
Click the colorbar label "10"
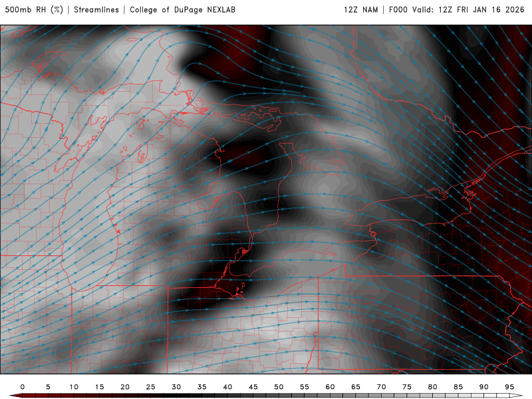(74, 387)
